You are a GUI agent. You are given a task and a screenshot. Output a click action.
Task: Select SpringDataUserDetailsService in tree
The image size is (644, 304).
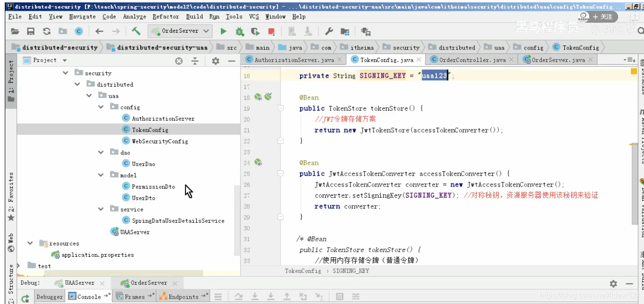(178, 221)
